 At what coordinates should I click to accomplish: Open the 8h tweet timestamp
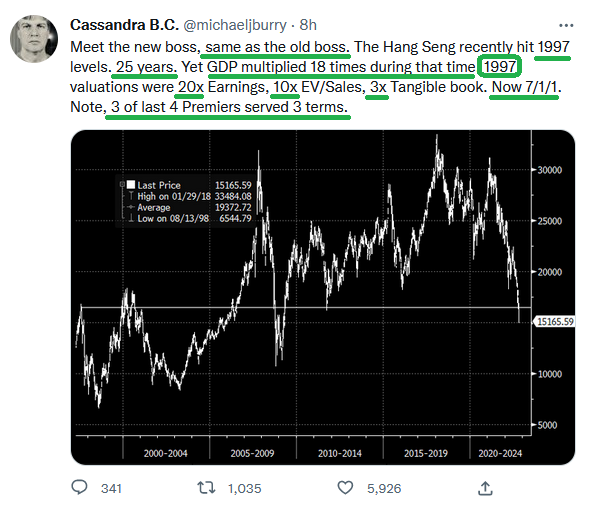tap(308, 25)
